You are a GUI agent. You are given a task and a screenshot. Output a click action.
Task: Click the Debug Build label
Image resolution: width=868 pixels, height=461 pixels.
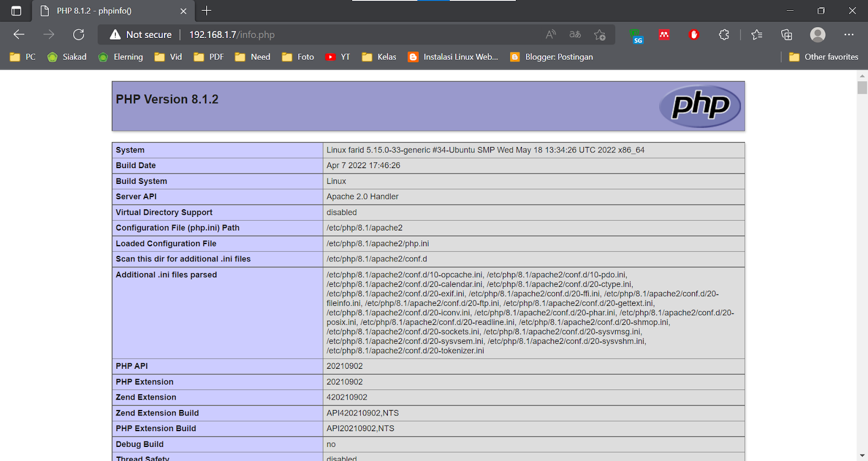coord(139,444)
